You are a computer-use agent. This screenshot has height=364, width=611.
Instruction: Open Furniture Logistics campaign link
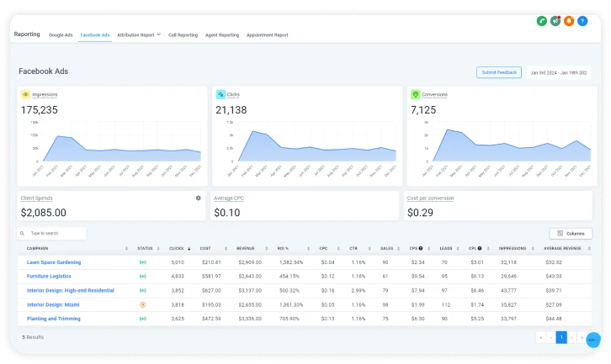(49, 276)
